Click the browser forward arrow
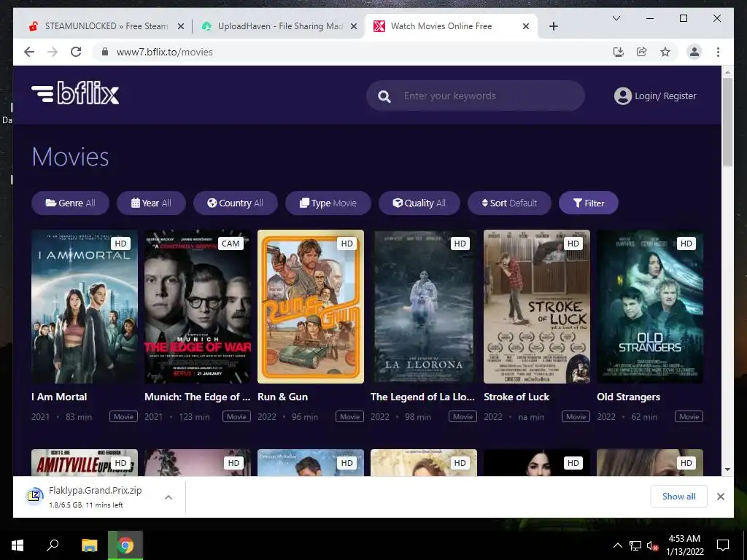This screenshot has height=560, width=747. pyautogui.click(x=53, y=52)
